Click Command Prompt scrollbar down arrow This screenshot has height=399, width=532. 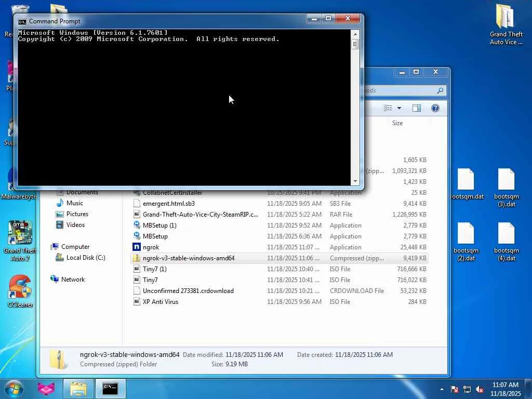click(355, 181)
